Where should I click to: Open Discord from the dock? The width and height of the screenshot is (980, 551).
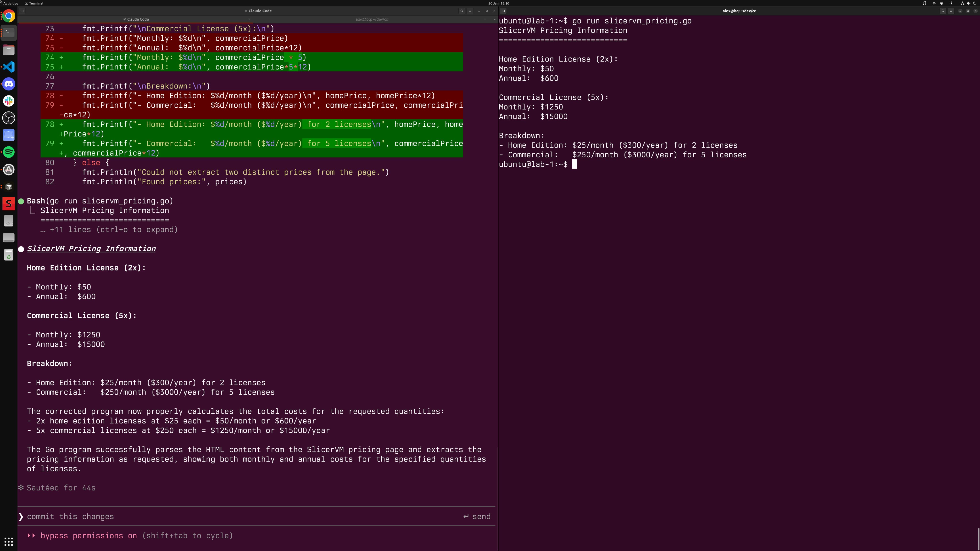(9, 84)
